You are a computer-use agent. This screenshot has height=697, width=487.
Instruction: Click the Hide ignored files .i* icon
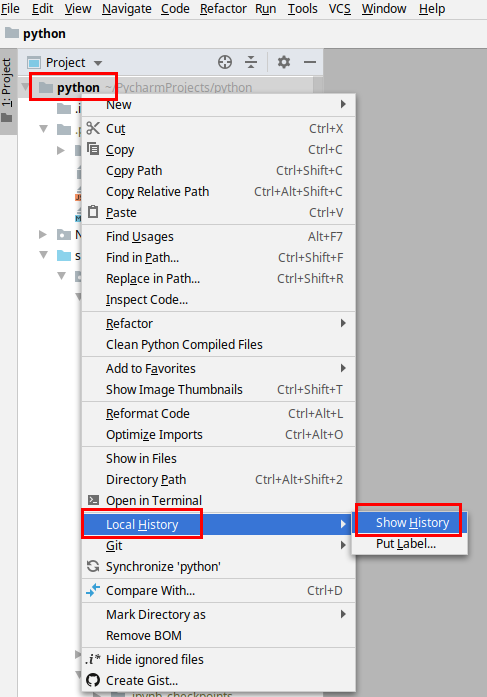pyautogui.click(x=93, y=659)
